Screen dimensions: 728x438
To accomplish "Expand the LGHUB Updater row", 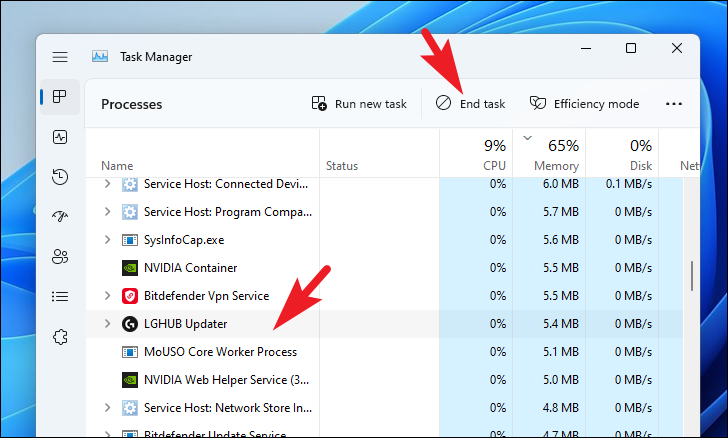I will tap(107, 324).
